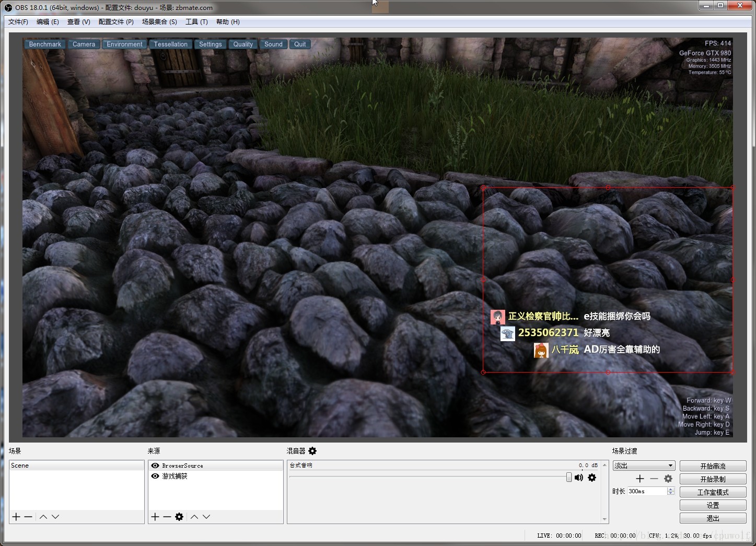The height and width of the screenshot is (546, 756).
Task: Click Sound button in game preview
Action: tap(273, 44)
